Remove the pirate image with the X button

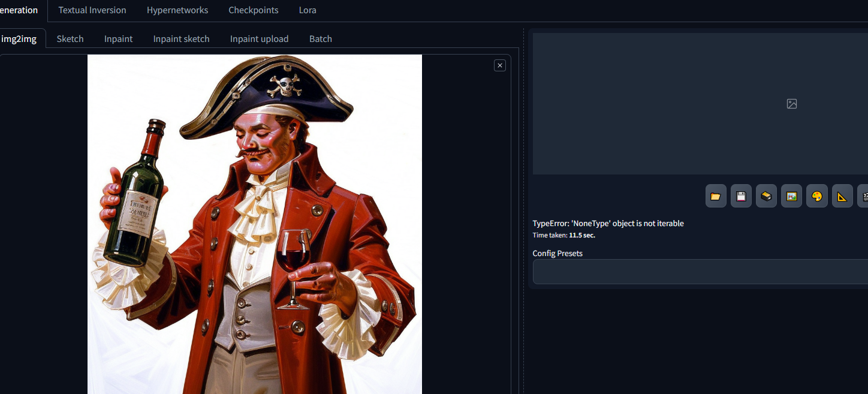pyautogui.click(x=500, y=65)
